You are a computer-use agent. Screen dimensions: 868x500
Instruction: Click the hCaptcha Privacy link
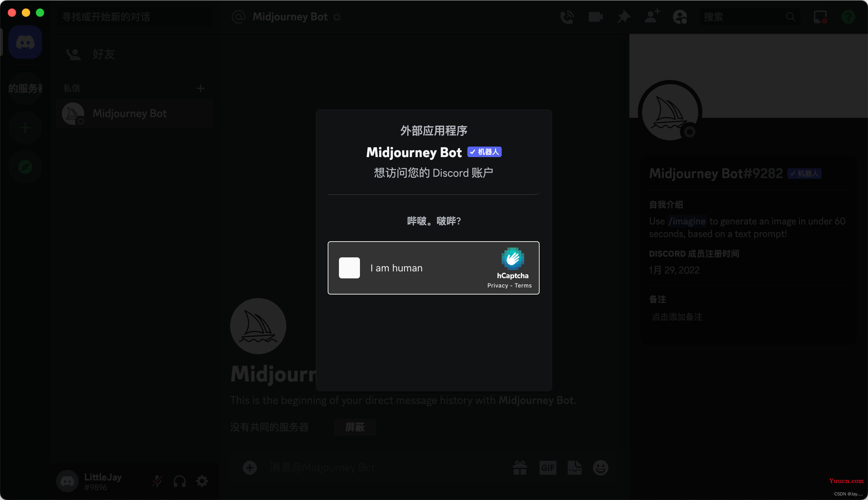(496, 285)
